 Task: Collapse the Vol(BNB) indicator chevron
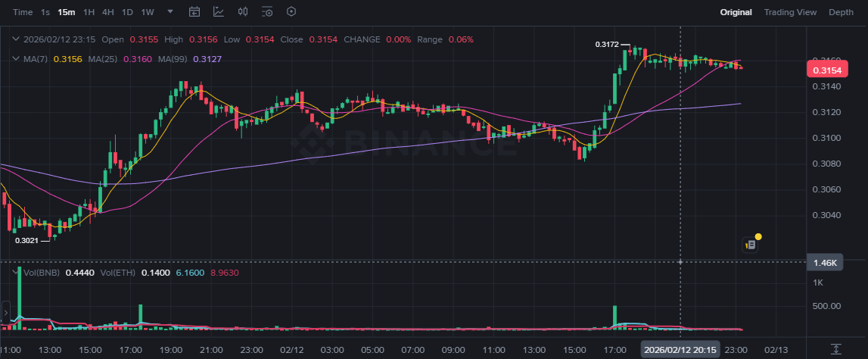14,272
